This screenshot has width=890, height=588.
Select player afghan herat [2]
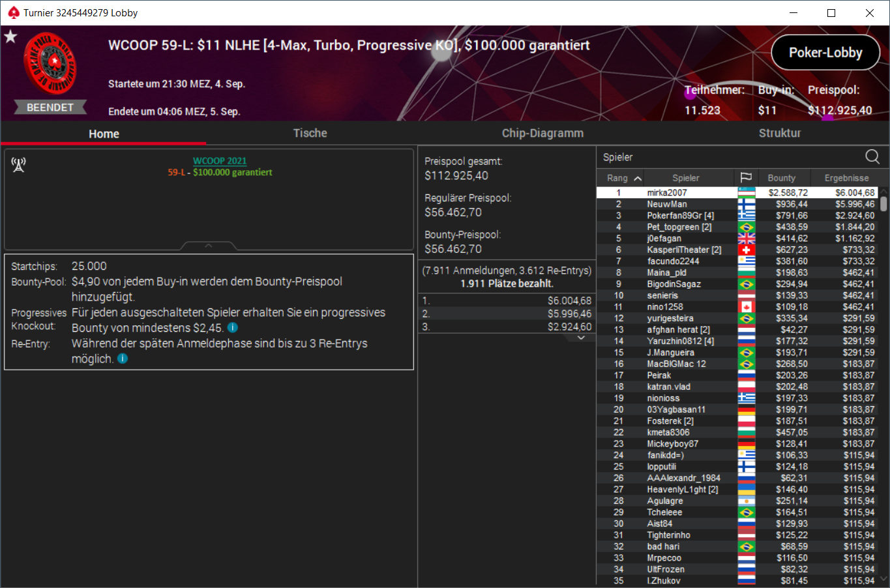click(x=737, y=330)
